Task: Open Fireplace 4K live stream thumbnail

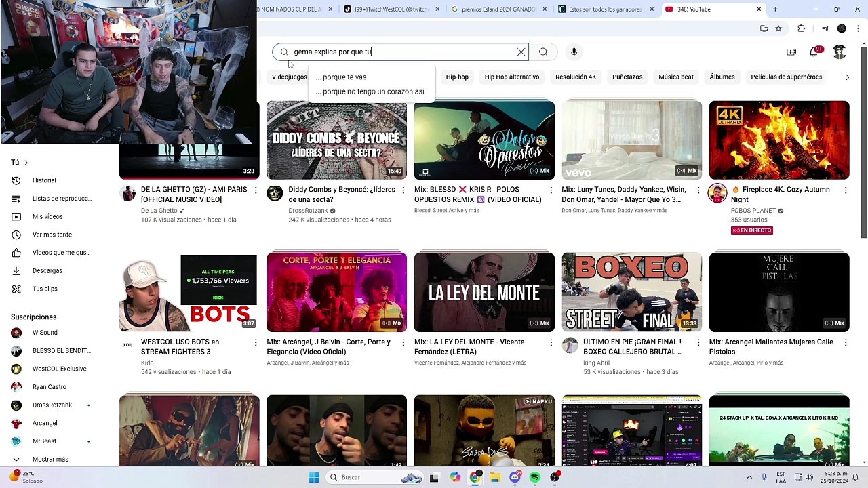Action: pos(779,140)
